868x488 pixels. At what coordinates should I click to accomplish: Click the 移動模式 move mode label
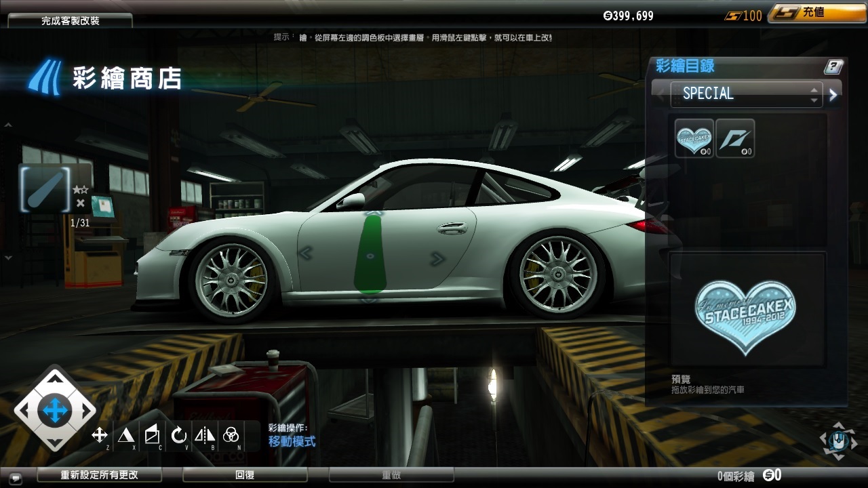(x=292, y=442)
